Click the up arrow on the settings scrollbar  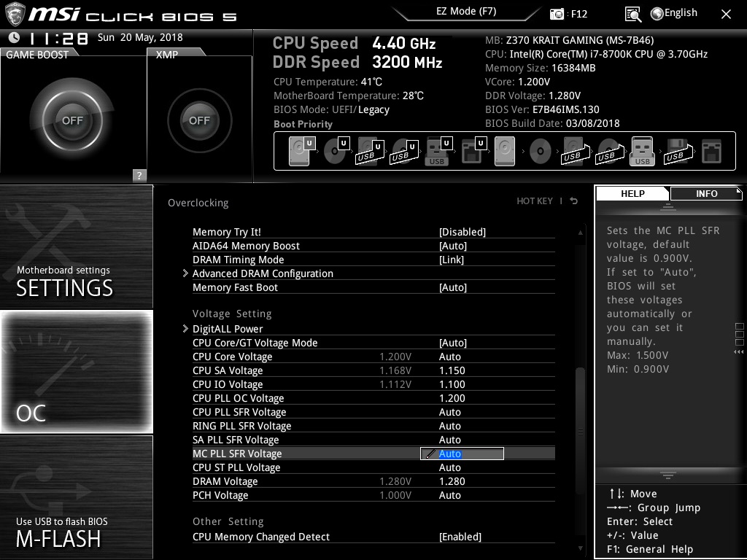(x=580, y=233)
